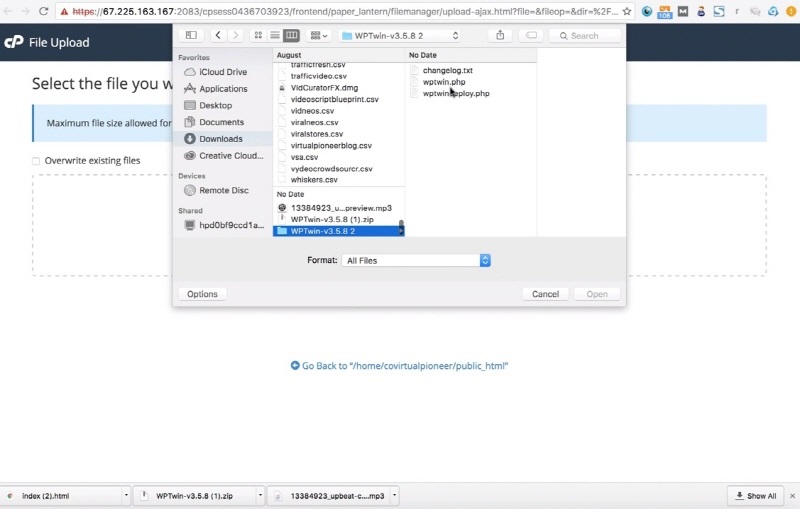Click the Options button
This screenshot has height=509, width=800.
[202, 294]
